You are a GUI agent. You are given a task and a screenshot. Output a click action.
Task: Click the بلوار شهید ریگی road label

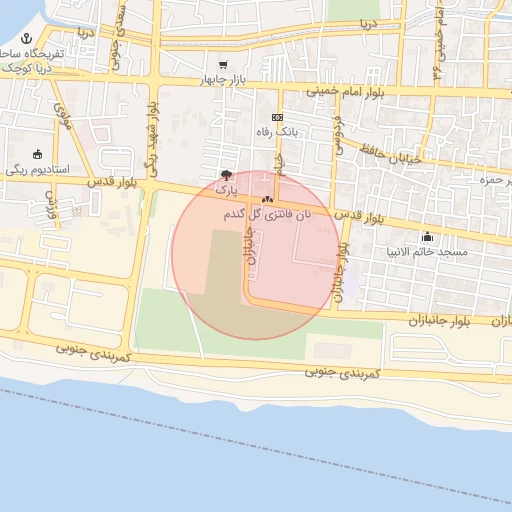click(x=151, y=140)
